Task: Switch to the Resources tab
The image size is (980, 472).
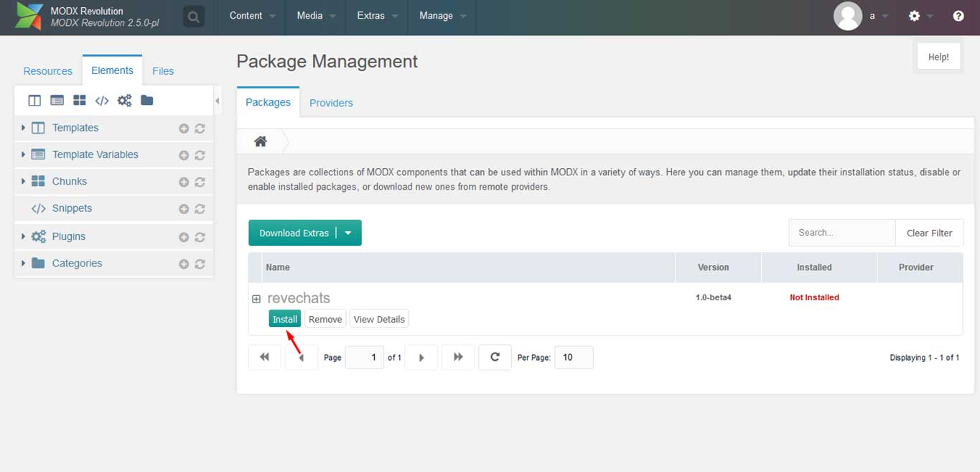Action: (47, 71)
